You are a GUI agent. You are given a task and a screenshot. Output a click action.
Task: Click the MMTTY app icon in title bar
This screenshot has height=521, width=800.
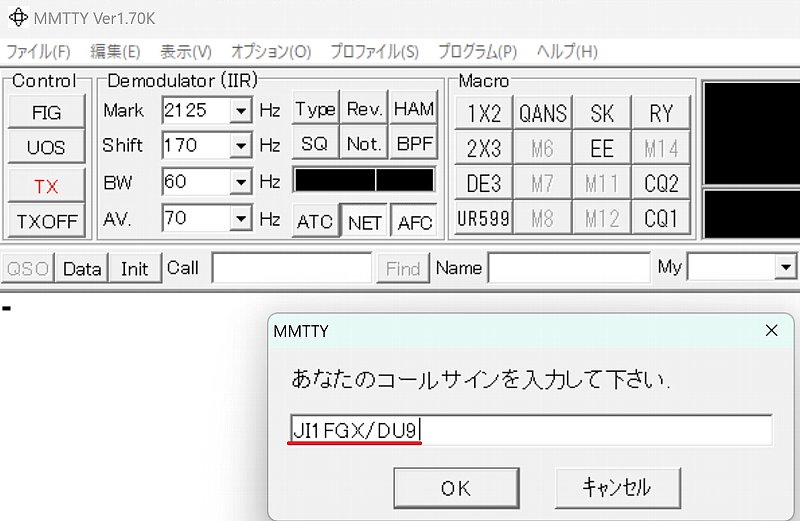pyautogui.click(x=18, y=17)
